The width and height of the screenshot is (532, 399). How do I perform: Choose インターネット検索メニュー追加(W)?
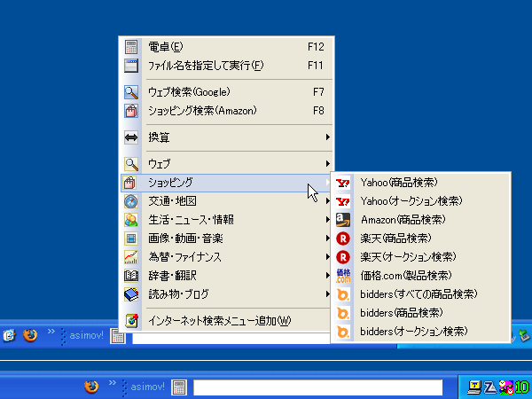[226, 321]
